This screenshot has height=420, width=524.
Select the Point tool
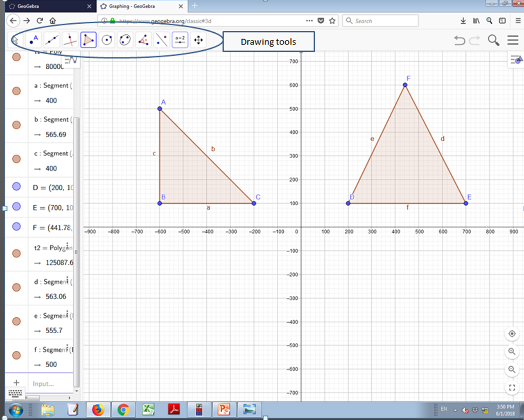click(x=34, y=40)
